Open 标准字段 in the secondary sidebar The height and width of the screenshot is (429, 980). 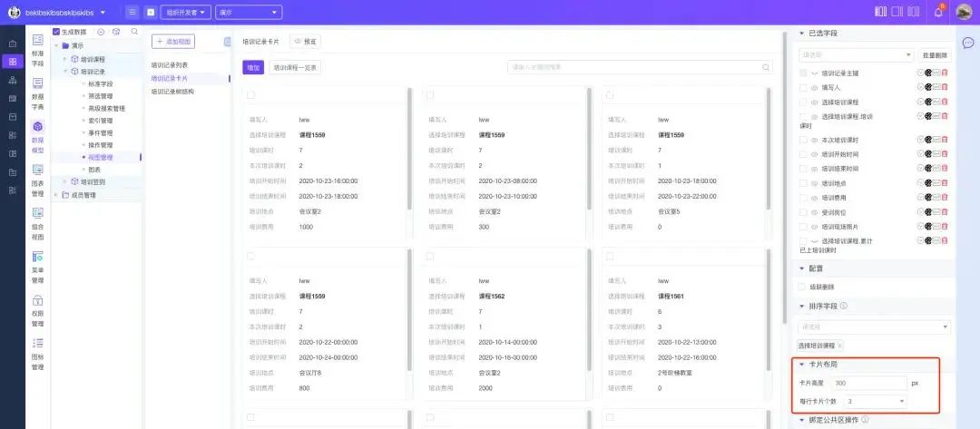37,51
